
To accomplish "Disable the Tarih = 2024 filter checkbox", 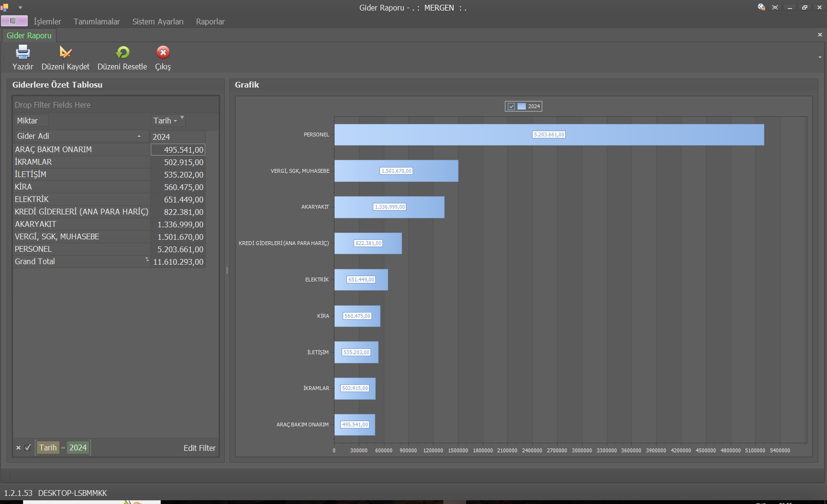I will tap(28, 448).
